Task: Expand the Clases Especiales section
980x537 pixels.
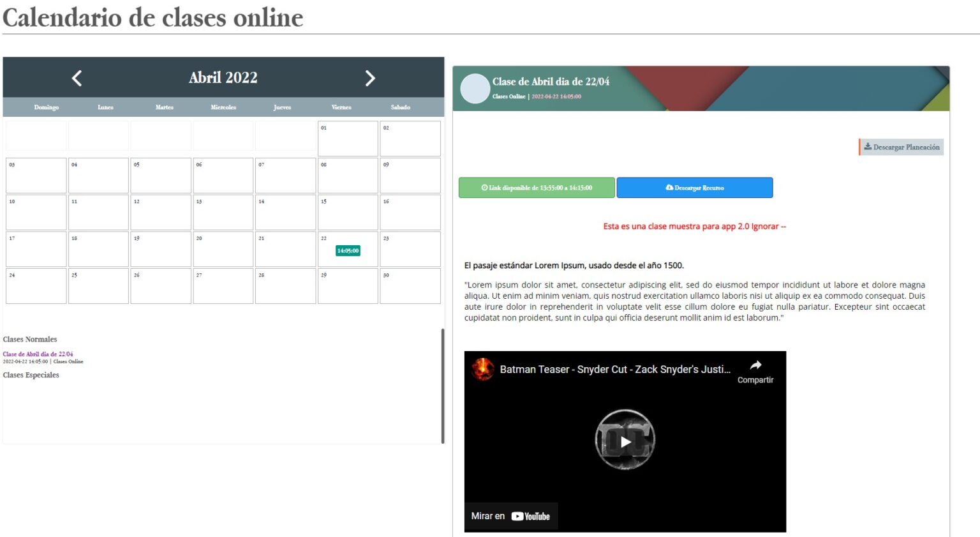Action: 31,375
